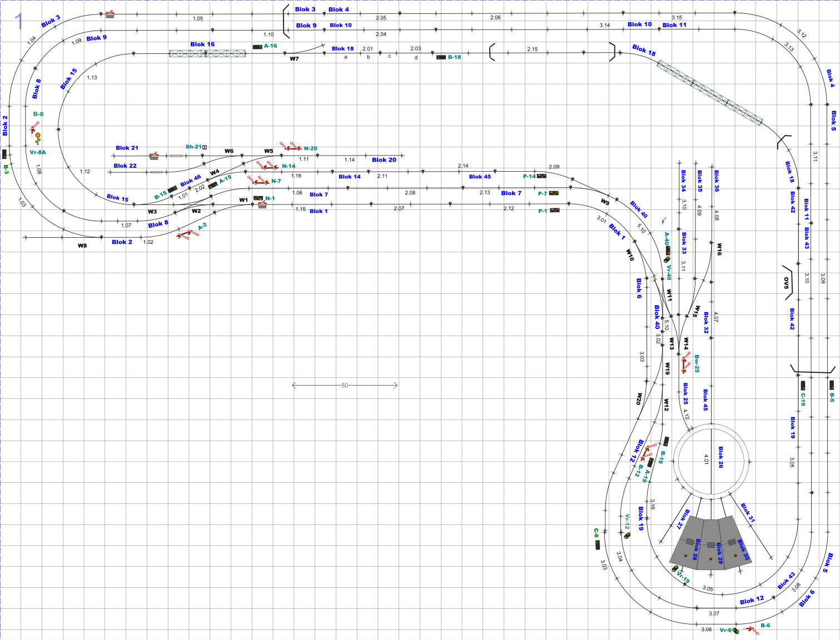Click the orange Vr-8A distant signal
Viewport: 840px width, 640px height.
click(37, 137)
